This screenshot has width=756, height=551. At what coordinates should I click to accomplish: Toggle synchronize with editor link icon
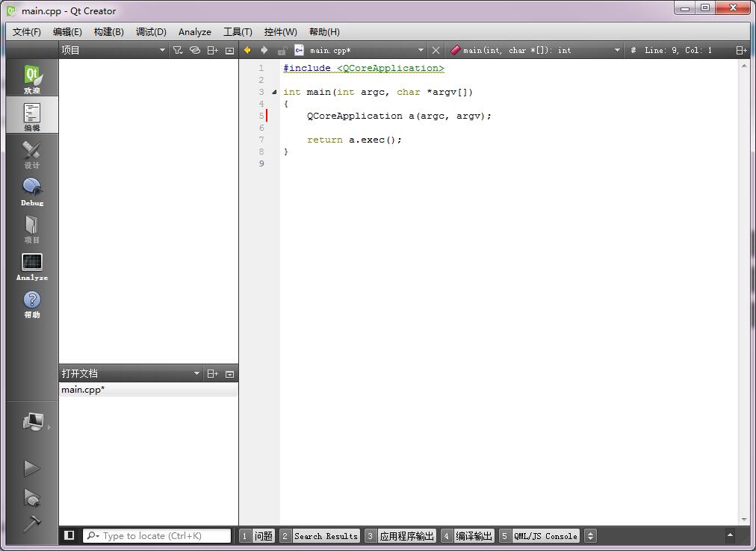195,50
